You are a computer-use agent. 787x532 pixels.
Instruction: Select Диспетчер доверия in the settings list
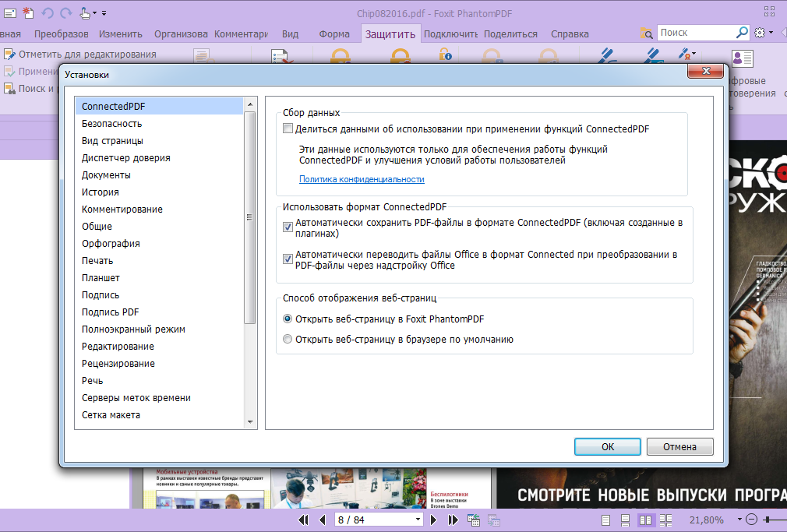coord(159,157)
